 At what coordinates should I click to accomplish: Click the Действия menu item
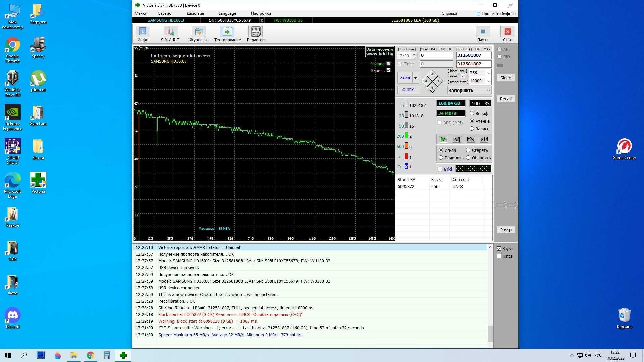[x=195, y=13]
